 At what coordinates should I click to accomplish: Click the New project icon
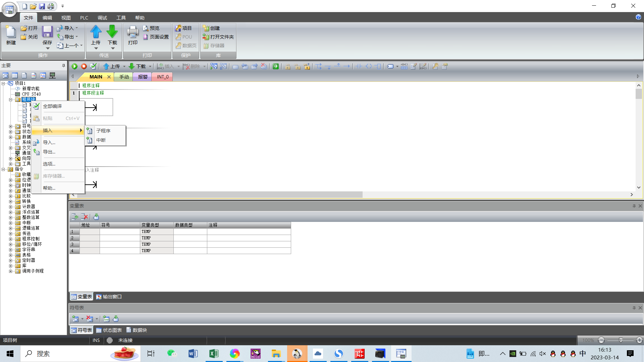(11, 32)
